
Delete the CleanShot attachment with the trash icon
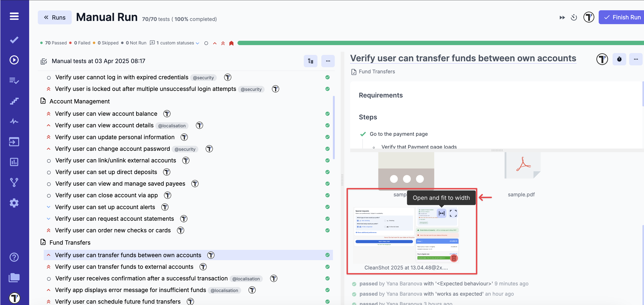tap(454, 258)
